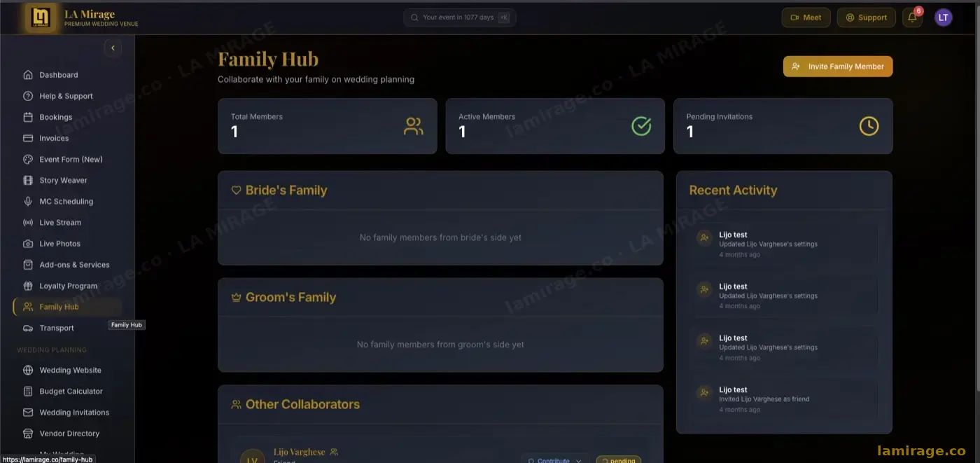
Task: Click the Recent Activity heading
Action: pos(733,190)
